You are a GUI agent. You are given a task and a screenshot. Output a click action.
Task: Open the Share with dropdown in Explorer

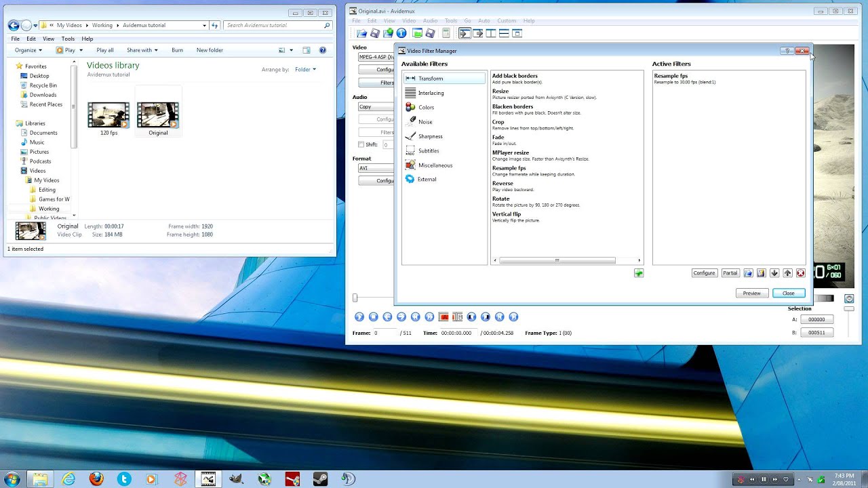click(142, 50)
